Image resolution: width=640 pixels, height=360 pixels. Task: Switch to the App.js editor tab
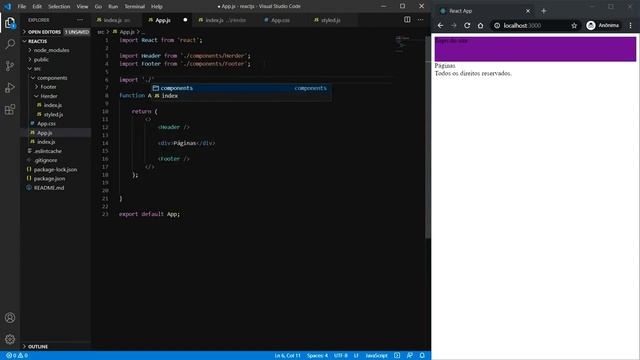click(163, 20)
